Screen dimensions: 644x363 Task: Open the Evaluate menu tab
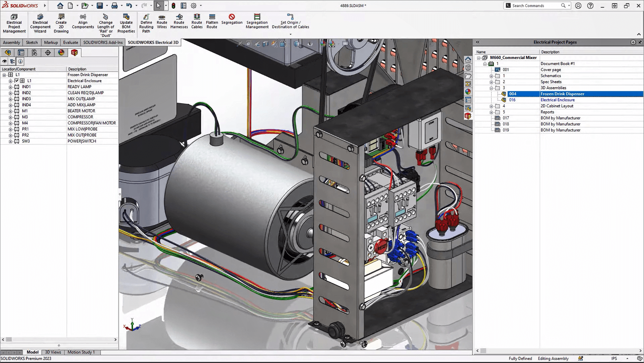70,42
